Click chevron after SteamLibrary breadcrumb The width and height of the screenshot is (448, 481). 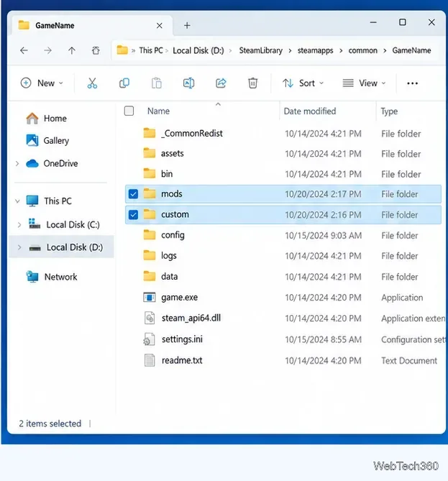(x=290, y=50)
